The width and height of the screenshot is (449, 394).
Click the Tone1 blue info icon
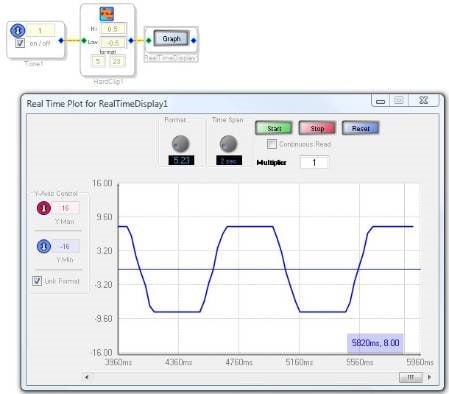(18, 31)
